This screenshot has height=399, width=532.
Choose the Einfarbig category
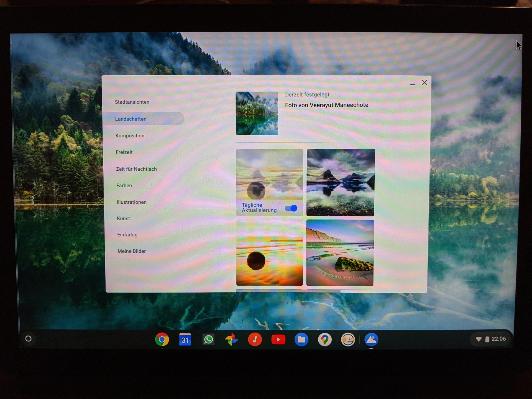pyautogui.click(x=127, y=235)
